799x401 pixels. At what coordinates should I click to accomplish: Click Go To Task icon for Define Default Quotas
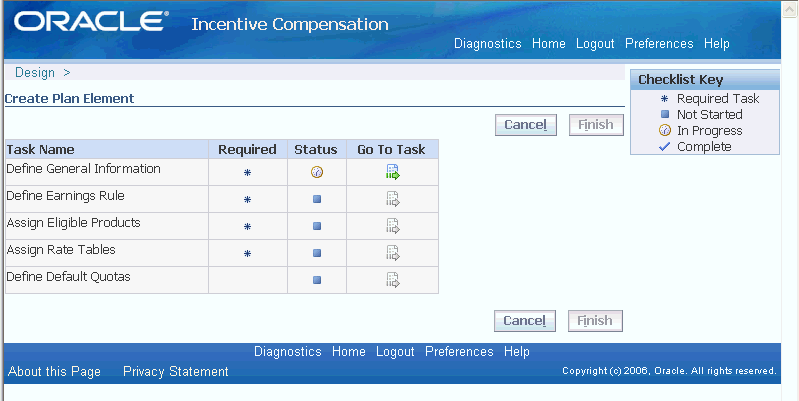[x=392, y=280]
